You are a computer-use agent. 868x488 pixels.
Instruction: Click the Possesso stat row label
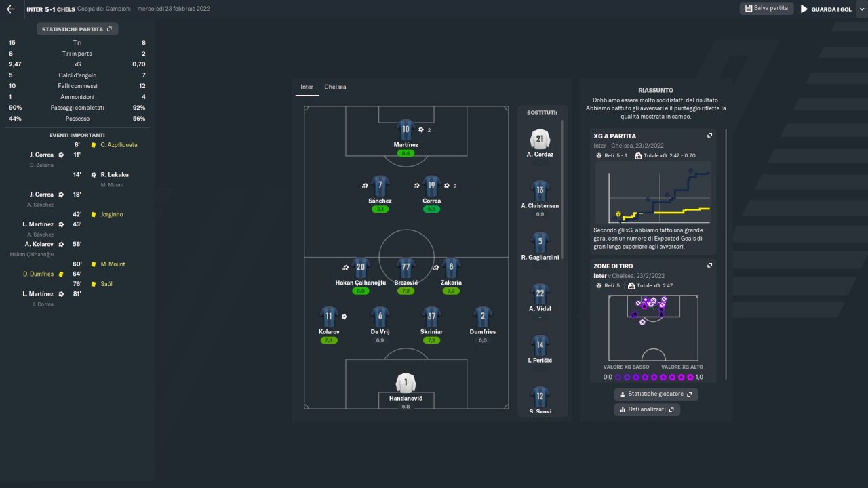tap(77, 119)
